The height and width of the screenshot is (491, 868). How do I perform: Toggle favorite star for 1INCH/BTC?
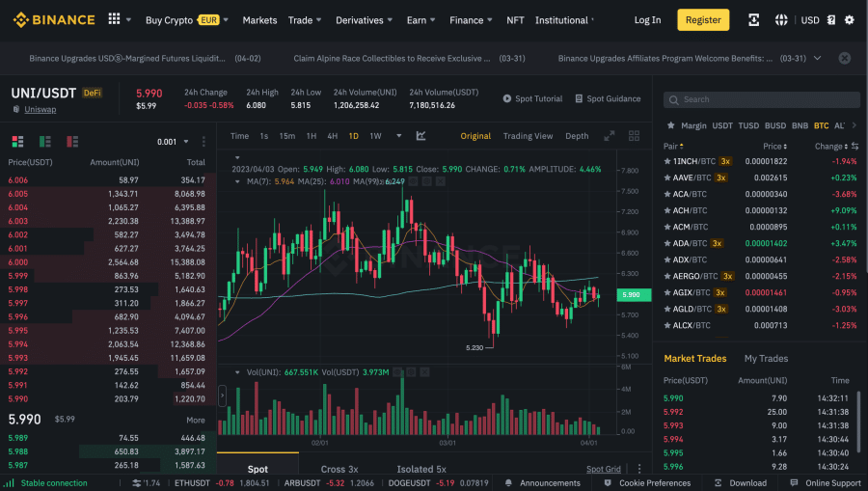[667, 162]
